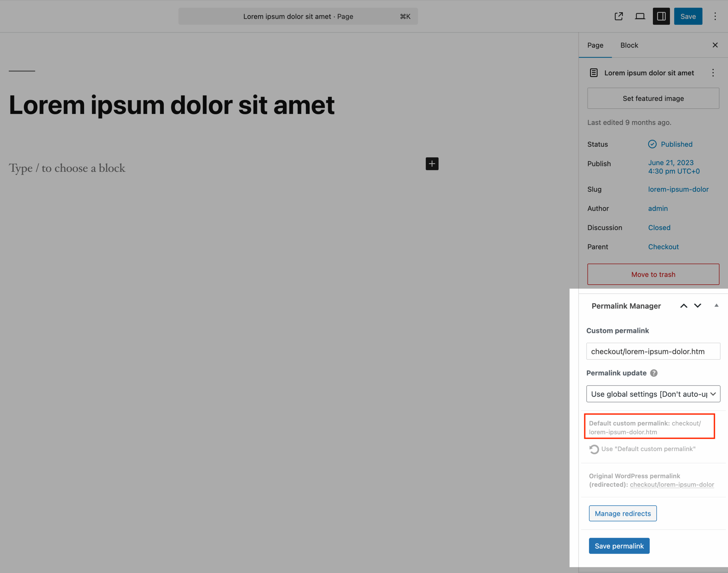
Task: Click Use "Default custom permalink" restore icon
Action: click(x=594, y=449)
